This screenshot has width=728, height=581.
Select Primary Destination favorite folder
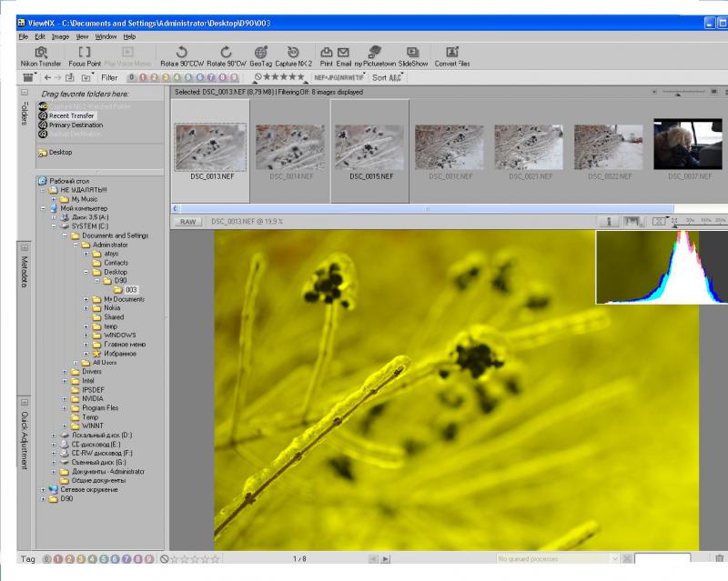tap(71, 125)
